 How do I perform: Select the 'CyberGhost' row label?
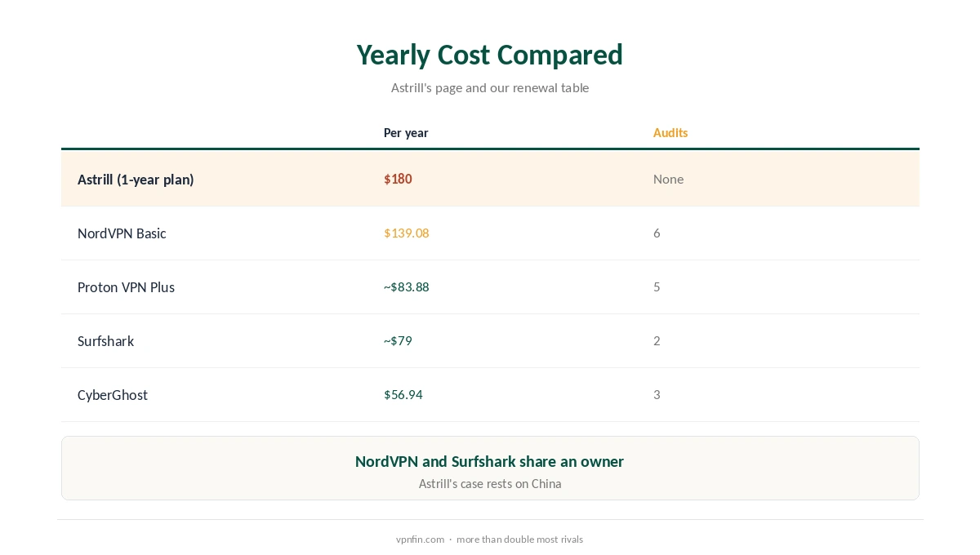click(113, 395)
